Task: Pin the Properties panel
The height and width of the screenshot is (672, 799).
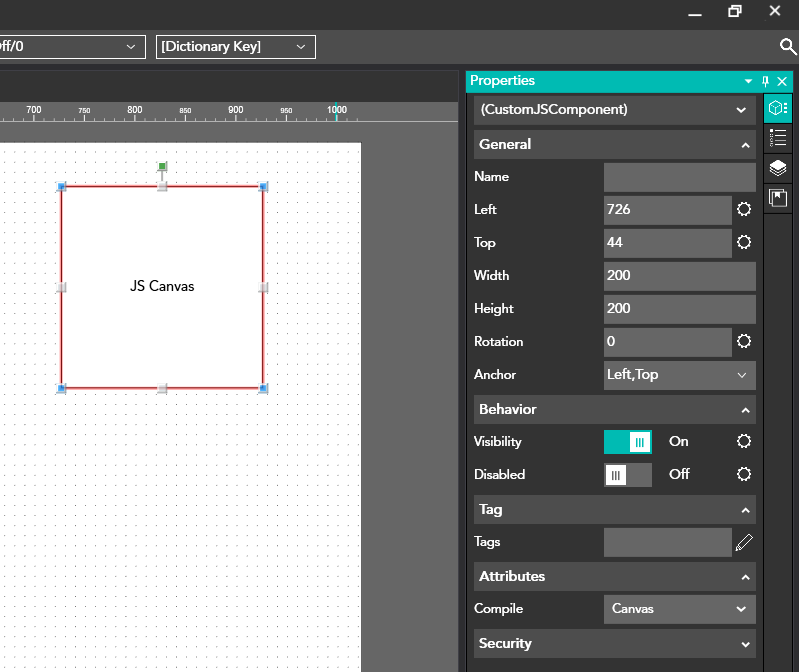Action: [x=765, y=81]
